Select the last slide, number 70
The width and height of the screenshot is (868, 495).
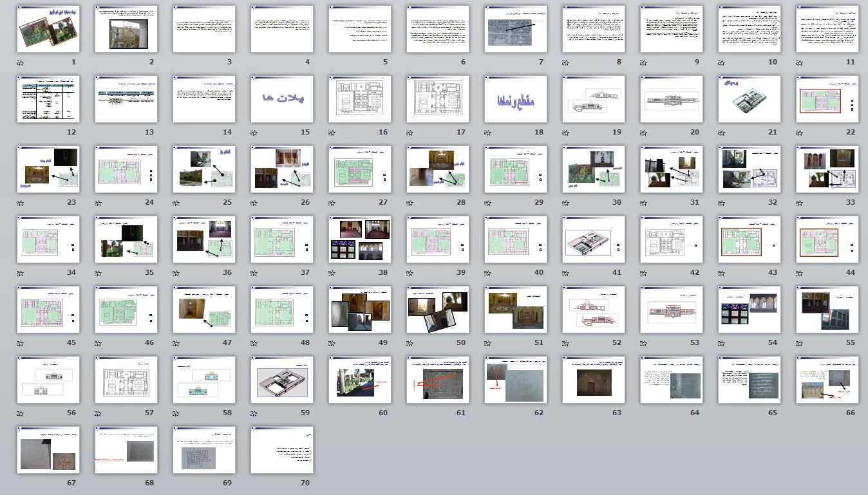pos(282,450)
